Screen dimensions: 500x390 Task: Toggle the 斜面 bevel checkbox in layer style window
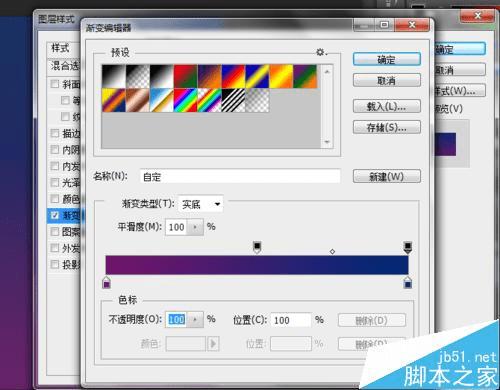[x=55, y=84]
